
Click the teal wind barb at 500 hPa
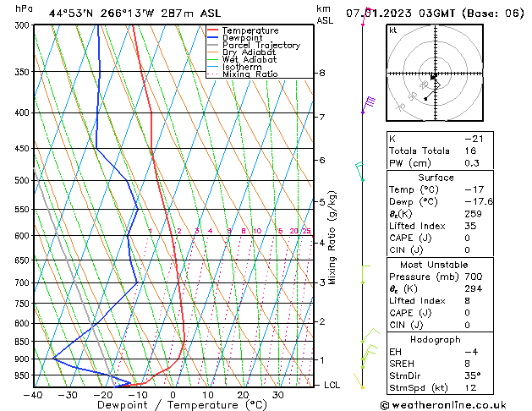click(359, 171)
